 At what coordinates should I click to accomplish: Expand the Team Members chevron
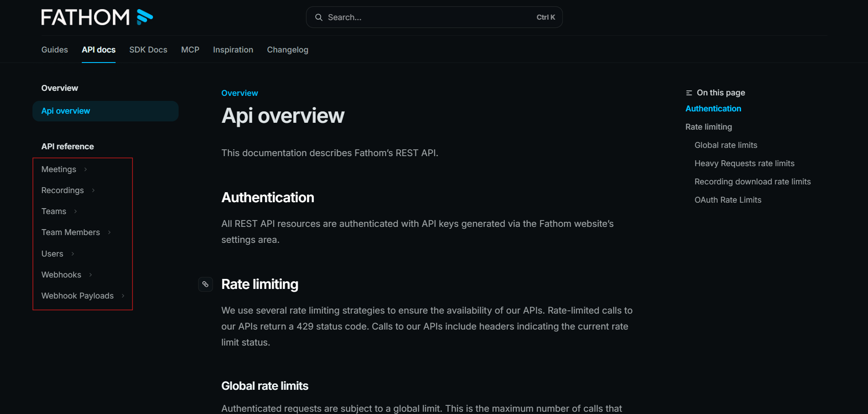[x=109, y=232]
